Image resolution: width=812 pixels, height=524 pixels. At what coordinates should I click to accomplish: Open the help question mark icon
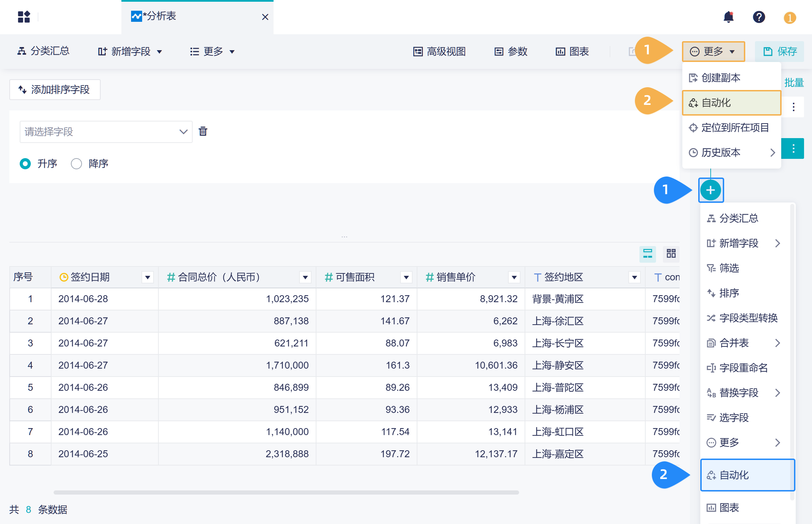(x=759, y=17)
